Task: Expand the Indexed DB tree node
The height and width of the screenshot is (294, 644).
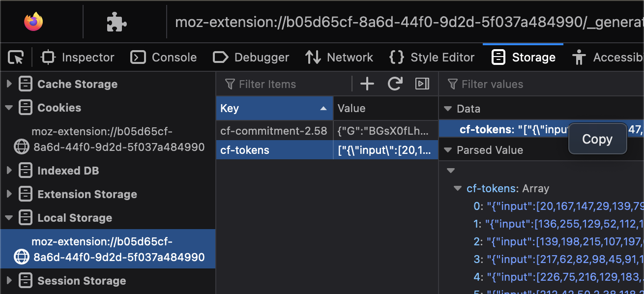Action: [x=9, y=171]
